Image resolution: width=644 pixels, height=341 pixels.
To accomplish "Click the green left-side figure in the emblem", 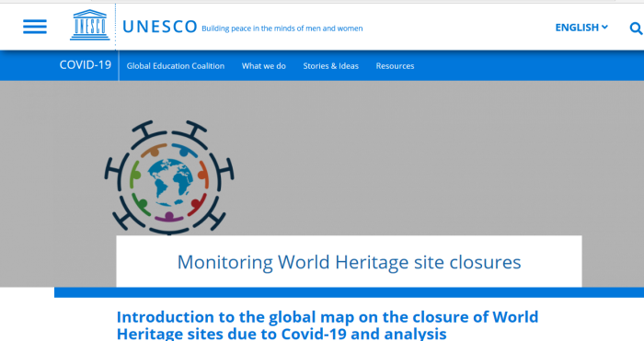I will tap(135, 176).
